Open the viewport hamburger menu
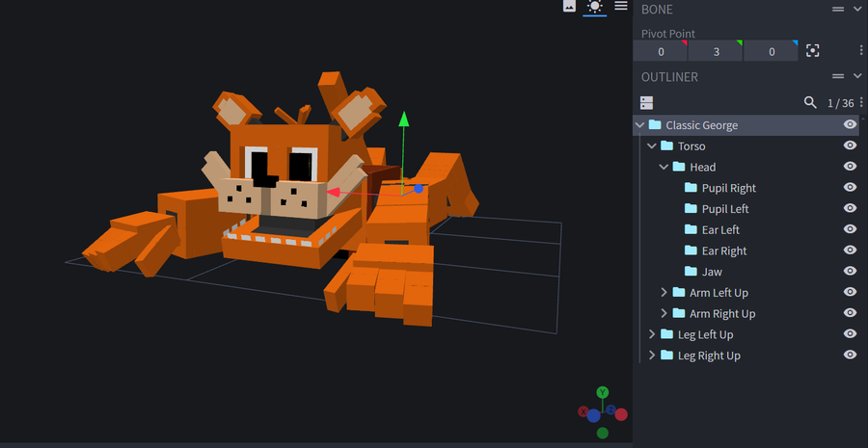 pos(621,6)
